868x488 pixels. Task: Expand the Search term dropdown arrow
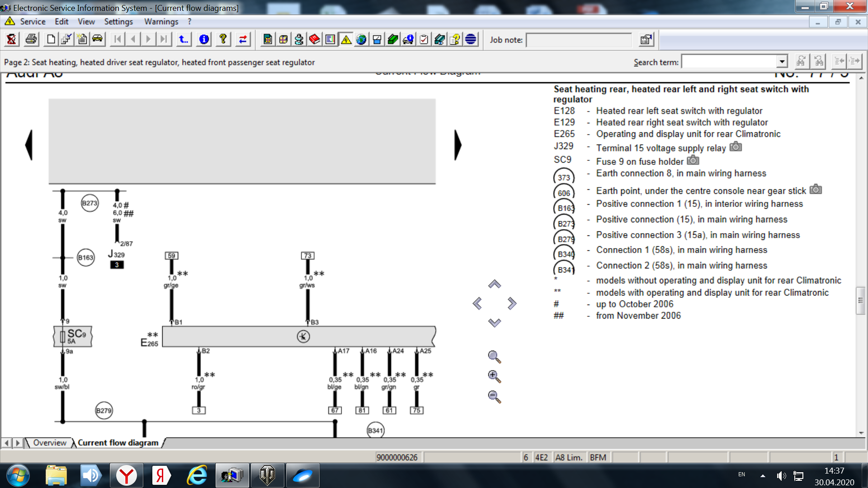point(782,61)
